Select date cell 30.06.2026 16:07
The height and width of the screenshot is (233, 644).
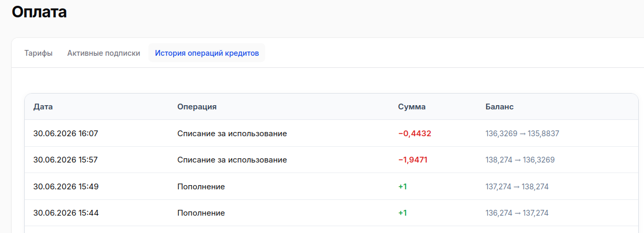(66, 134)
